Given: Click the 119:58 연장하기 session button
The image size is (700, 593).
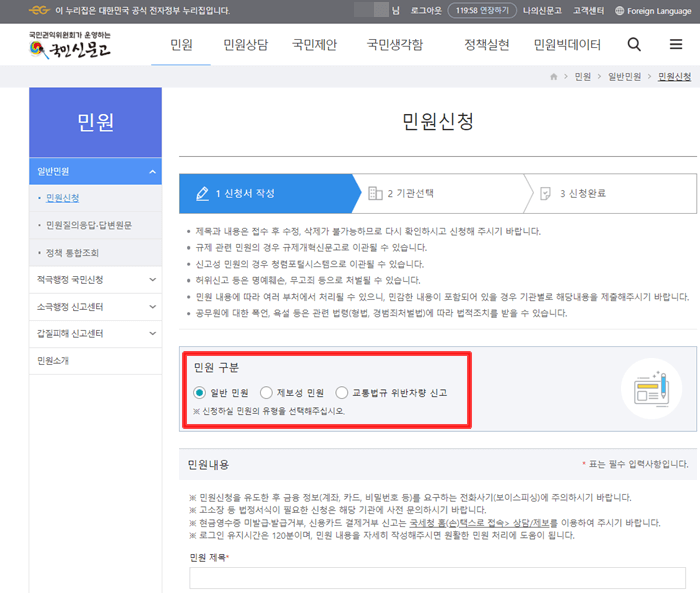Looking at the screenshot, I should point(482,10).
